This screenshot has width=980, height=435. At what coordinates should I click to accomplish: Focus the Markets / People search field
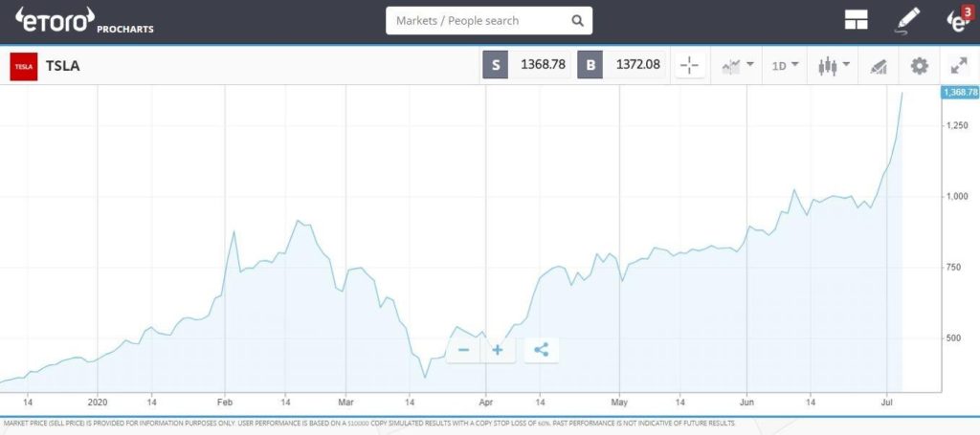pyautogui.click(x=489, y=21)
